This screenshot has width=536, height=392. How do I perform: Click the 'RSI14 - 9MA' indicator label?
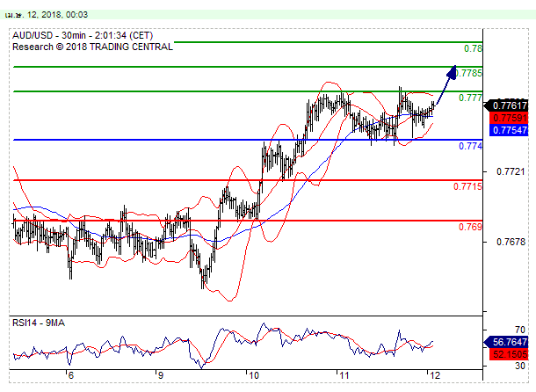(39, 323)
